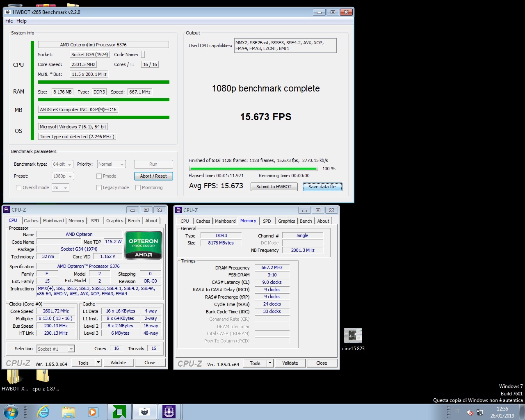The width and height of the screenshot is (525, 420).
Task: Open About tab in right CPU-Z
Action: [x=323, y=221]
